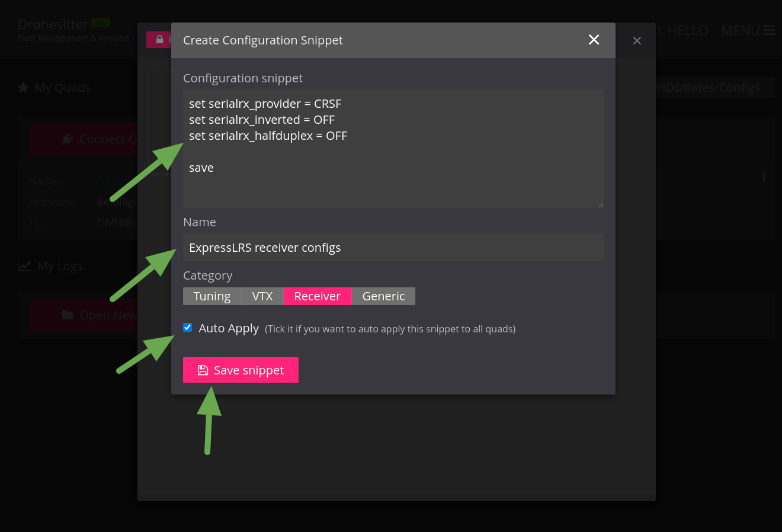Untick the Auto Apply checkbox
Screen dimensions: 782x532
coord(187,327)
